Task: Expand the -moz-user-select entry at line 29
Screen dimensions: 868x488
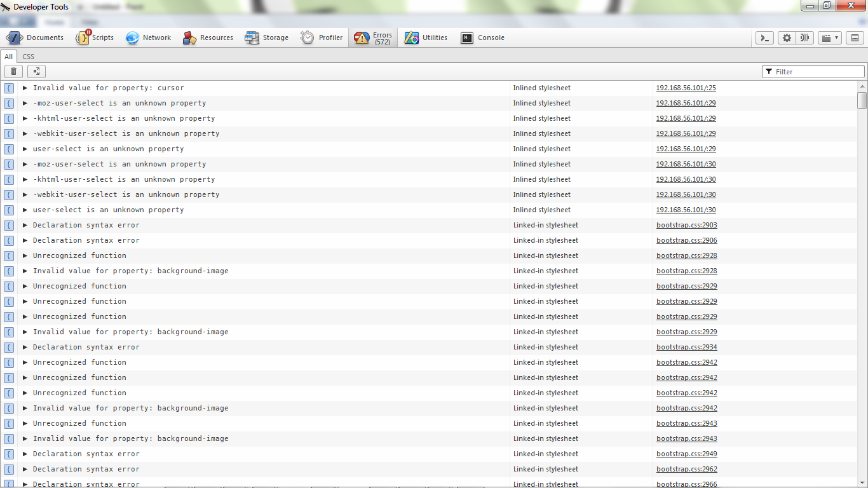Action: [x=25, y=103]
